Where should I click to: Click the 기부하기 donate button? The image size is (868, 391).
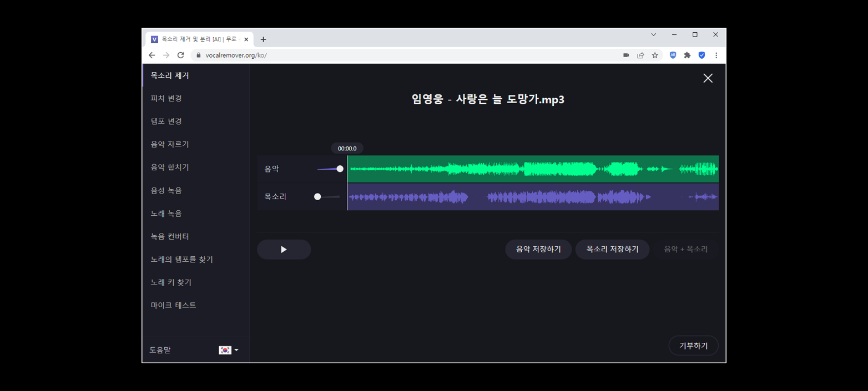(x=693, y=346)
